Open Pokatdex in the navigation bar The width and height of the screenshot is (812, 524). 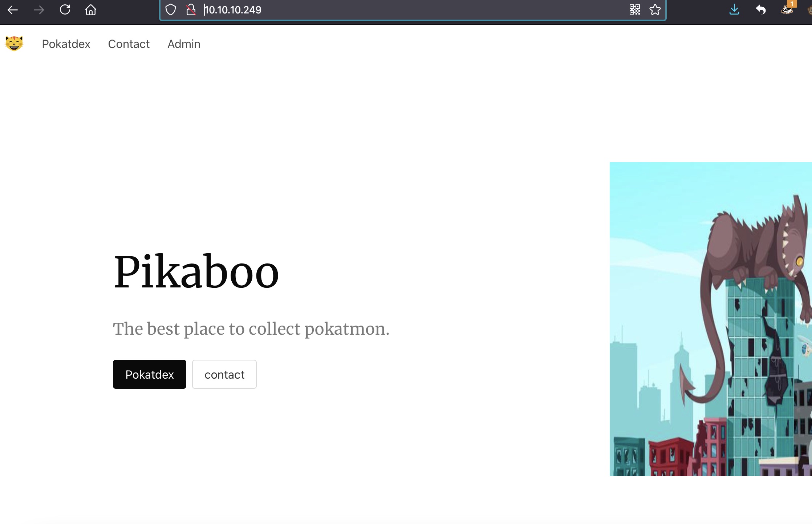click(x=66, y=44)
